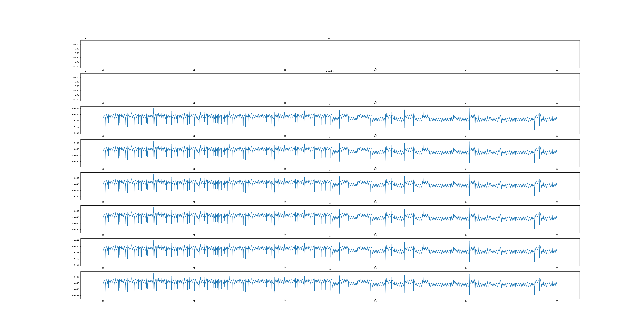The height and width of the screenshot is (336, 644).
Task: Click the −0.444 y-axis label on V5
Action: tap(76, 240)
